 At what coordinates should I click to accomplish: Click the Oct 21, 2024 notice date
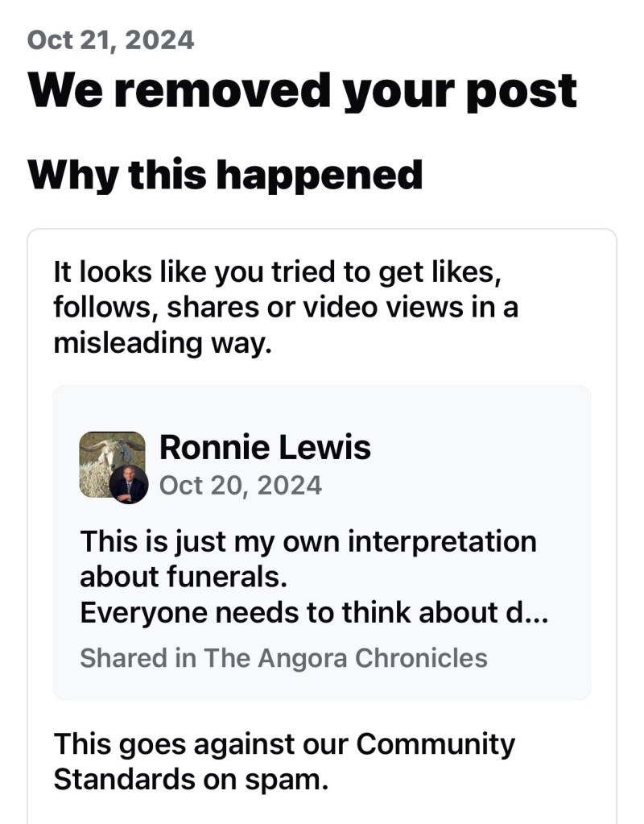pyautogui.click(x=110, y=39)
